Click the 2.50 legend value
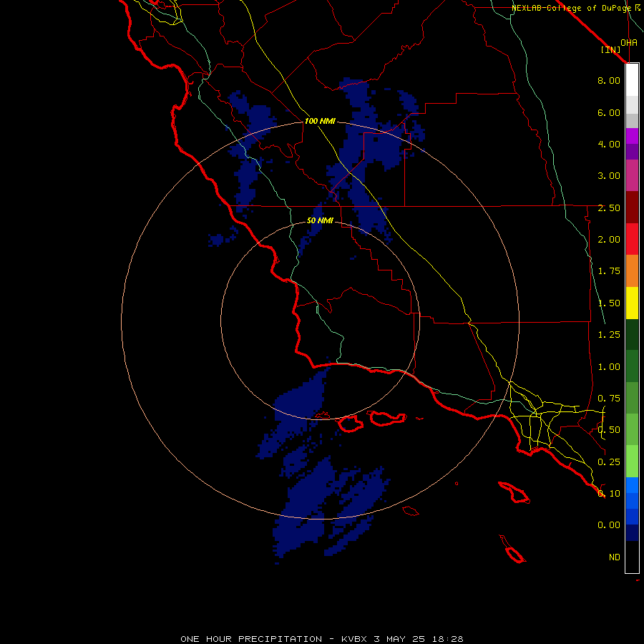 [609, 208]
